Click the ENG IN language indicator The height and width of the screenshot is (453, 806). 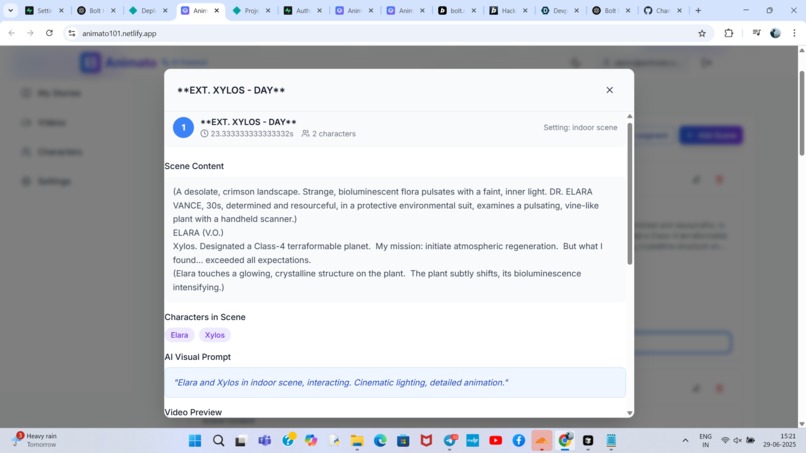[705, 440]
